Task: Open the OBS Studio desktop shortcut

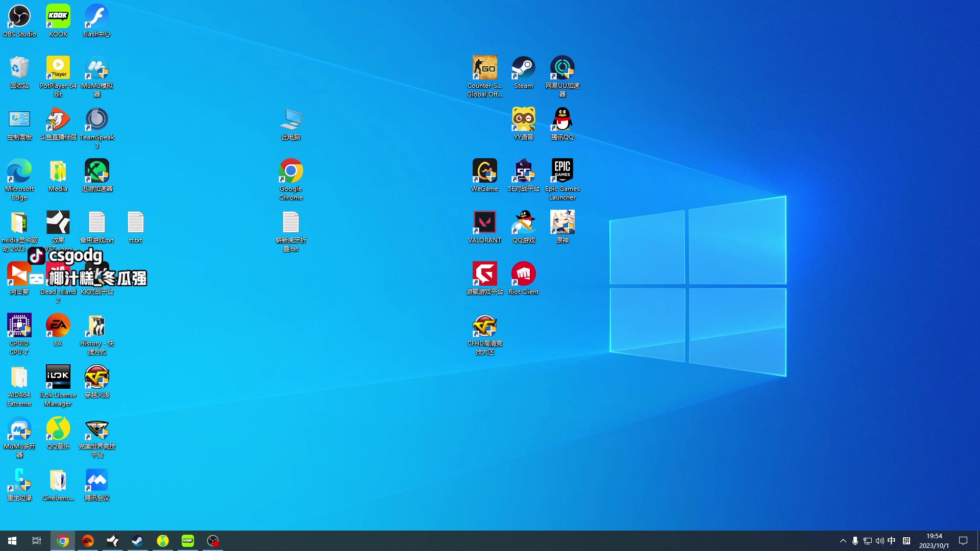Action: click(x=19, y=21)
